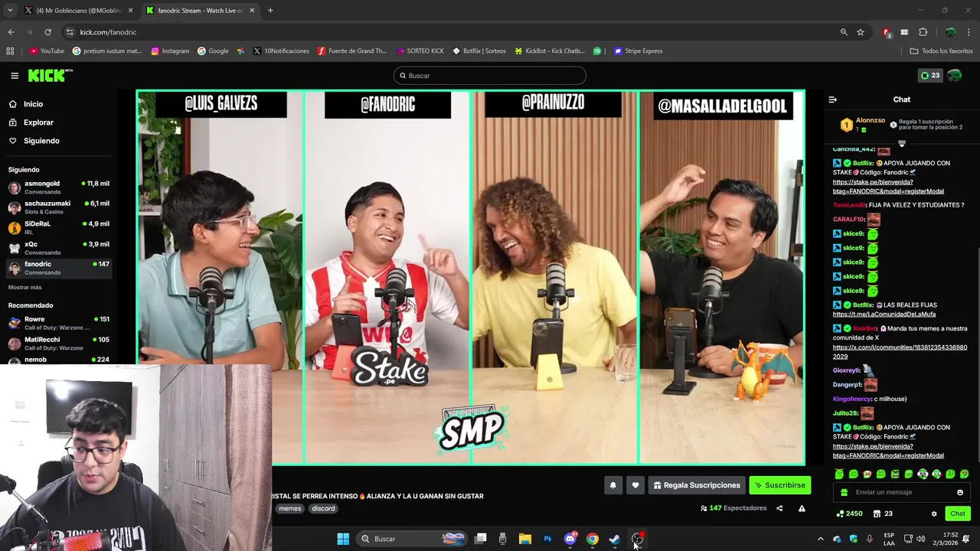Open Windows Start menu

tap(343, 539)
